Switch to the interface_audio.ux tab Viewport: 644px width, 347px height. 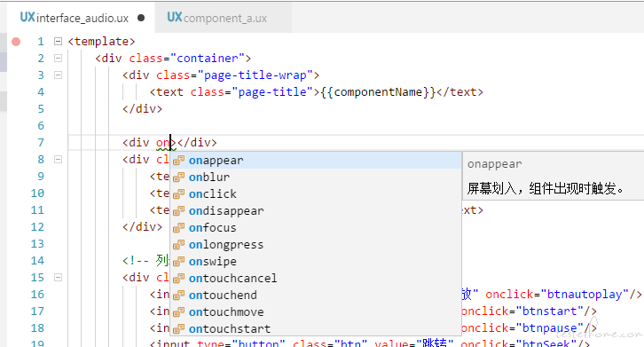[82, 18]
